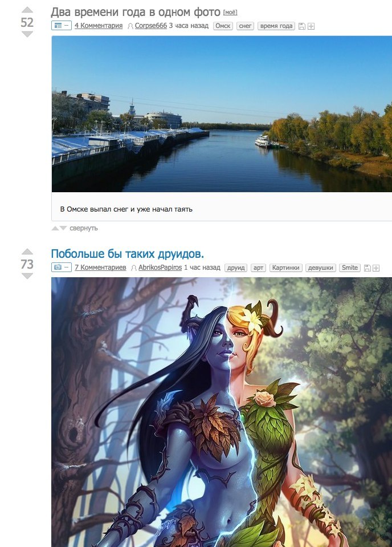The height and width of the screenshot is (547, 392).
Task: Open tag 'друид'
Action: coord(236,268)
